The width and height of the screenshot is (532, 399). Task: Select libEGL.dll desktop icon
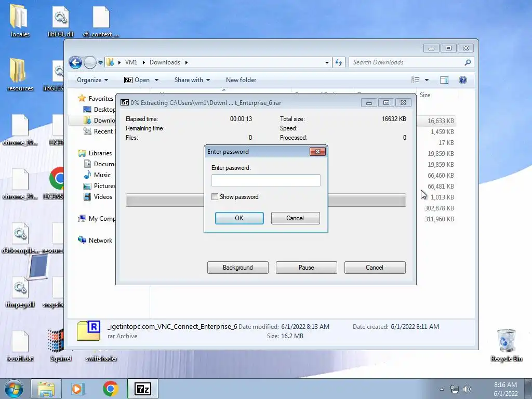pyautogui.click(x=61, y=21)
